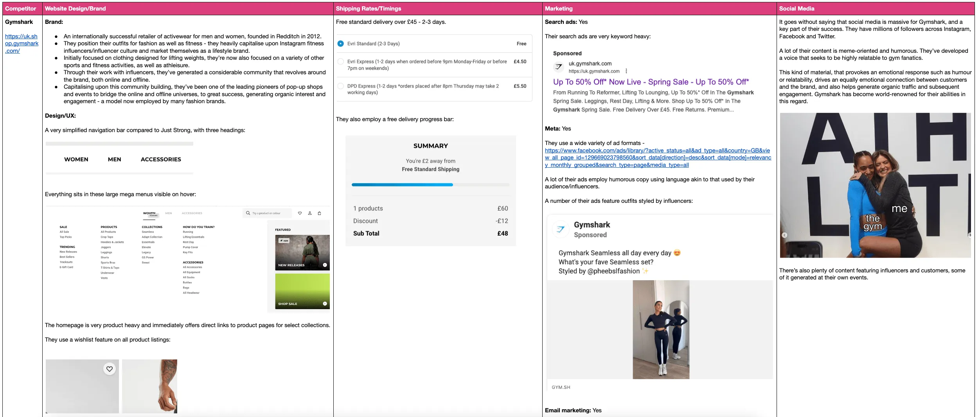Select the DPD Express delivery radio option
Viewport: 980px width, 417px height.
(x=340, y=86)
